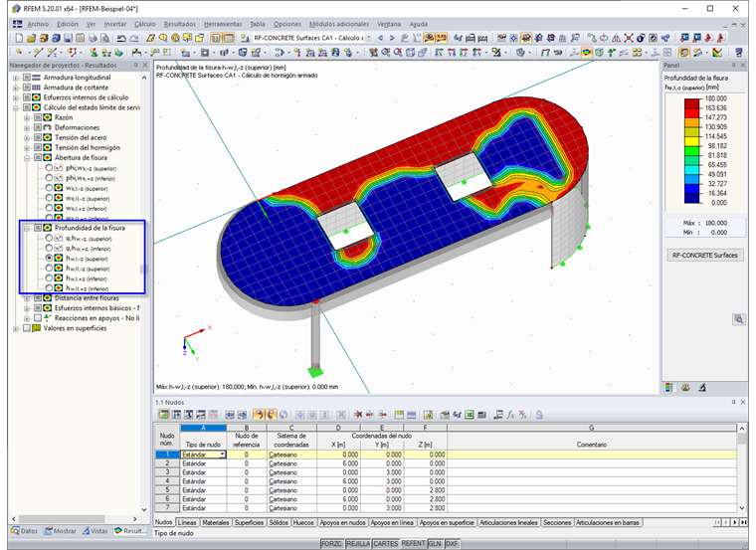Open the factors balance icon in Panel
The height and width of the screenshot is (550, 756).
pos(685,387)
